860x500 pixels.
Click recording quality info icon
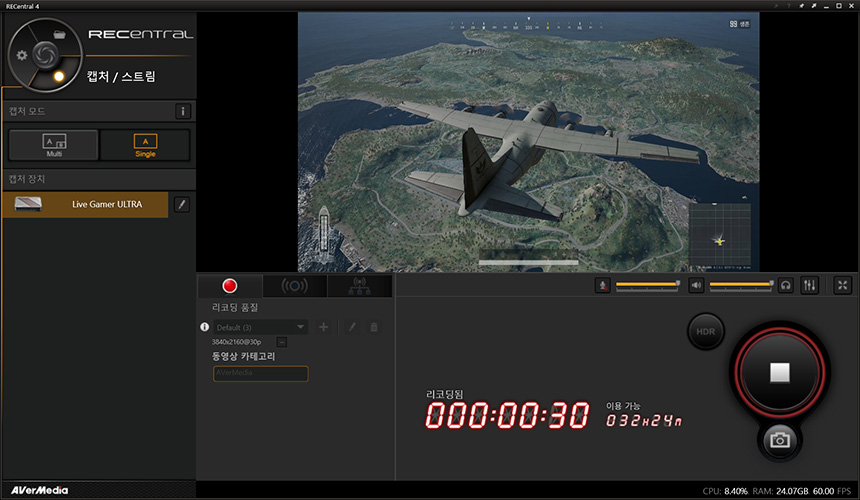205,327
